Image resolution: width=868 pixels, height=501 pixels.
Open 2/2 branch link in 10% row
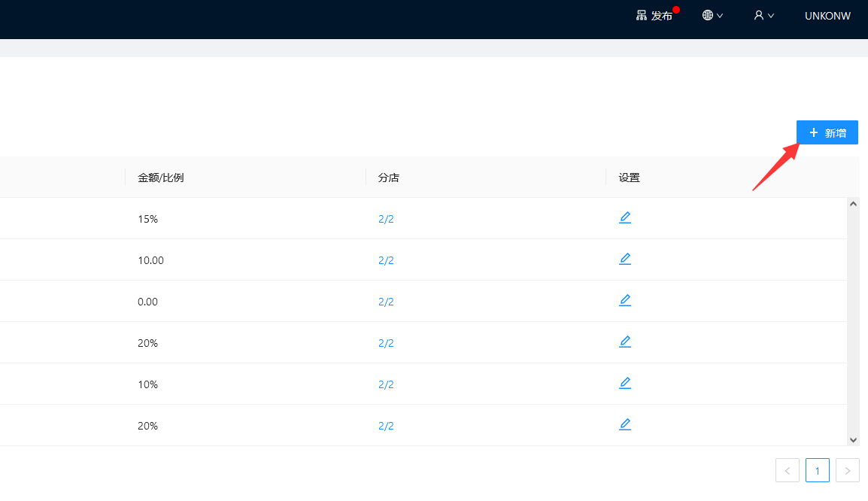click(x=386, y=384)
